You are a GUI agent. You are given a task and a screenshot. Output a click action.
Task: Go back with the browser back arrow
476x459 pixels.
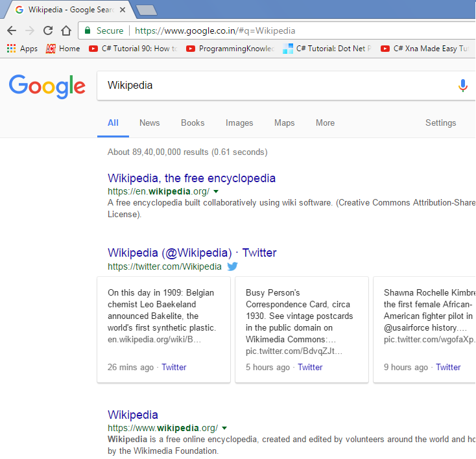tap(12, 30)
